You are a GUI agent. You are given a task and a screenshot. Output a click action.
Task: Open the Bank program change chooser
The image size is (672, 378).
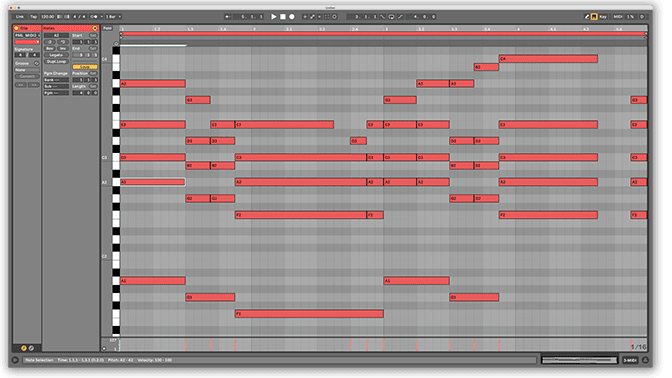click(56, 80)
